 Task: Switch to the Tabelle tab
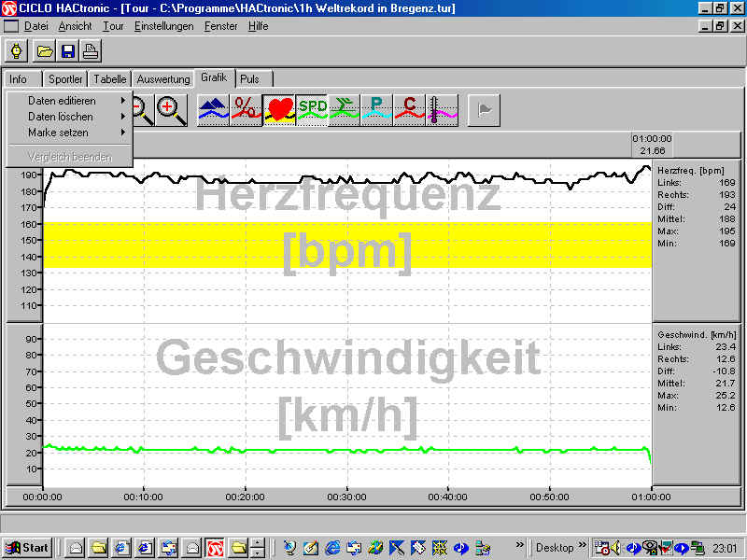110,79
